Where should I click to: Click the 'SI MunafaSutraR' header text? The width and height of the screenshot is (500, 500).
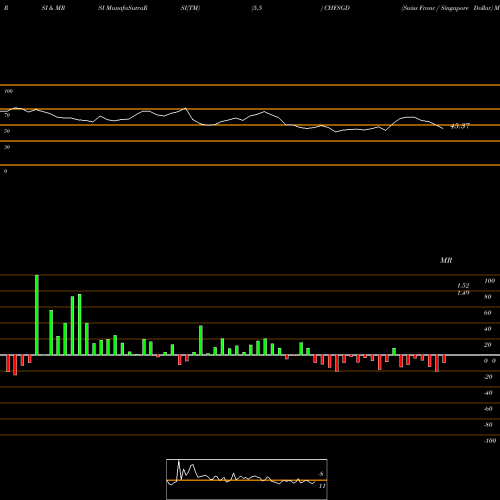123,8
